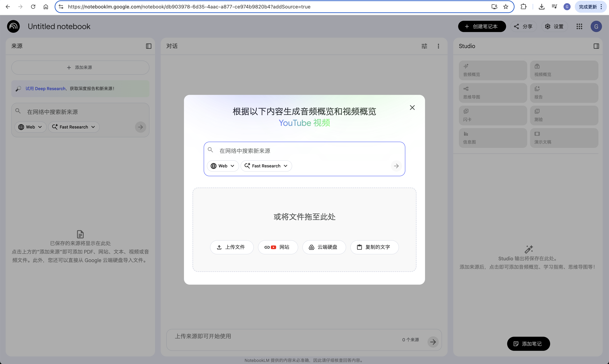Screen dimensions: 609x364
Task: Expand the Fast Research mode selector
Action: point(266,166)
